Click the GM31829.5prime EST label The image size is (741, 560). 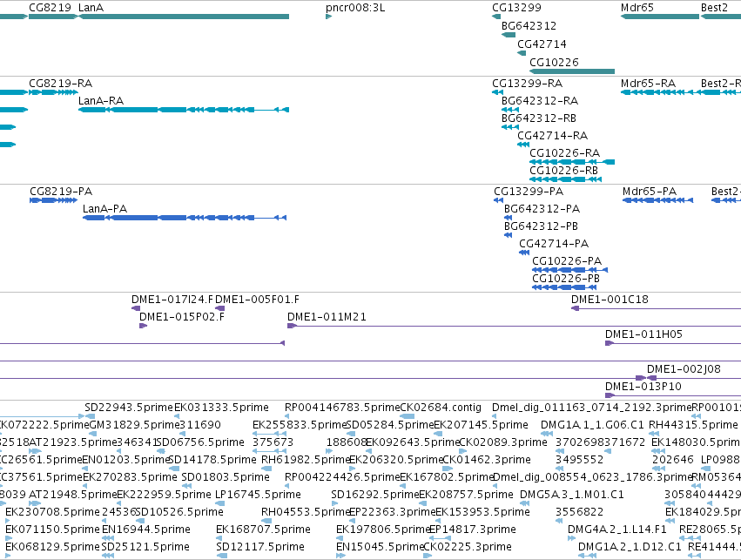point(134,425)
